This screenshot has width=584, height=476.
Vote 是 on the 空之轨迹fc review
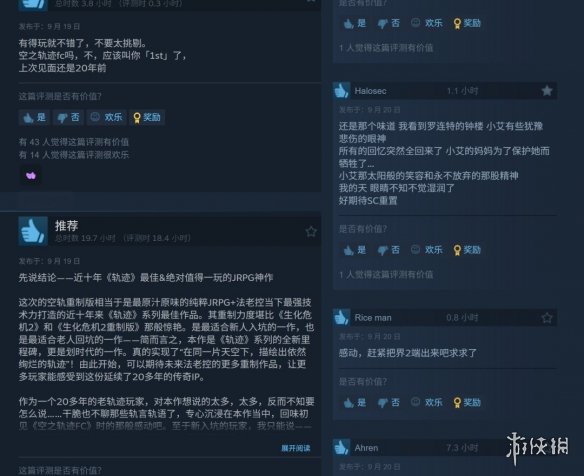click(x=34, y=117)
